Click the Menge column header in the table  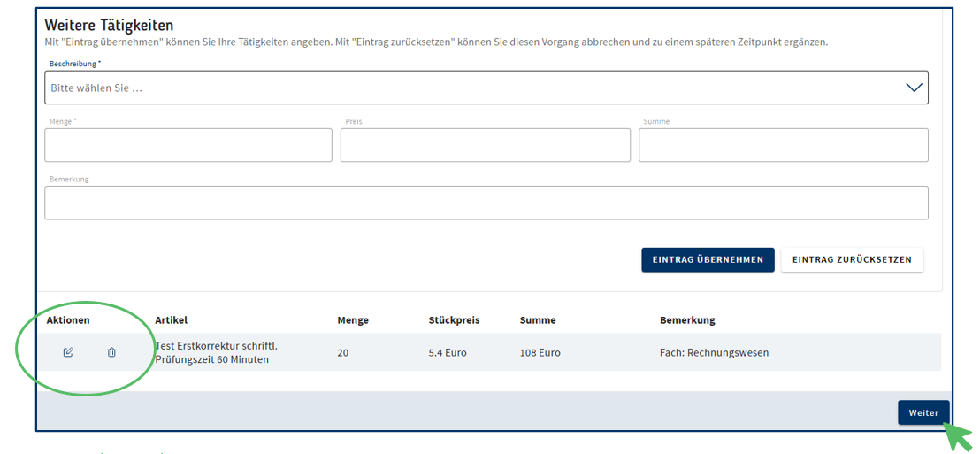pos(353,320)
